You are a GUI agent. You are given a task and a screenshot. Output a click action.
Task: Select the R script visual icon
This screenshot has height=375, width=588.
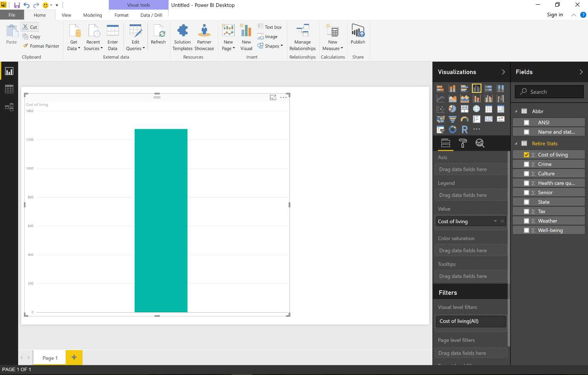465,129
